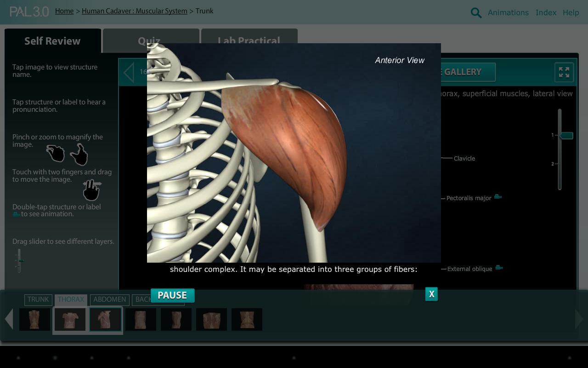Select the ABDOMEN region filter
Viewport: 588px width, 368px height.
pyautogui.click(x=110, y=299)
